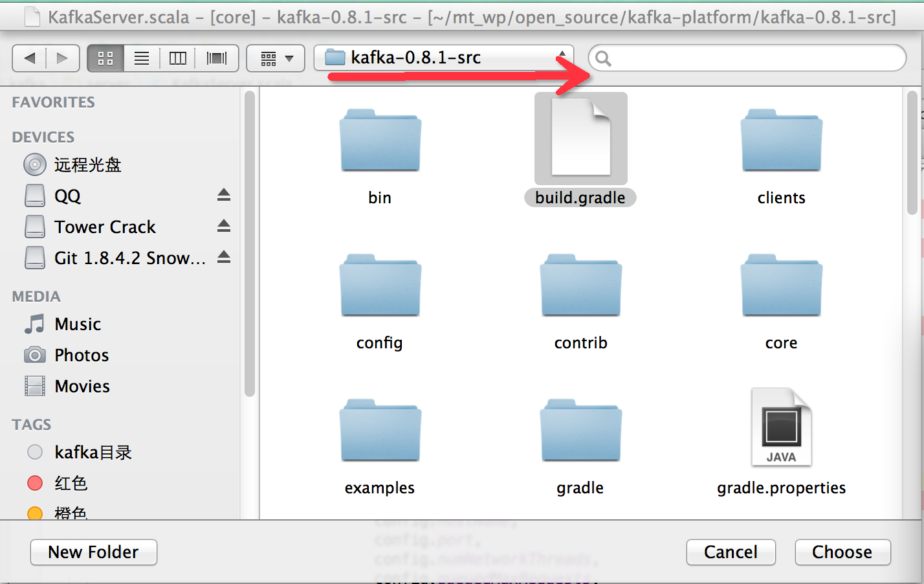Go forward with the right arrow button
The image size is (924, 584).
point(63,58)
